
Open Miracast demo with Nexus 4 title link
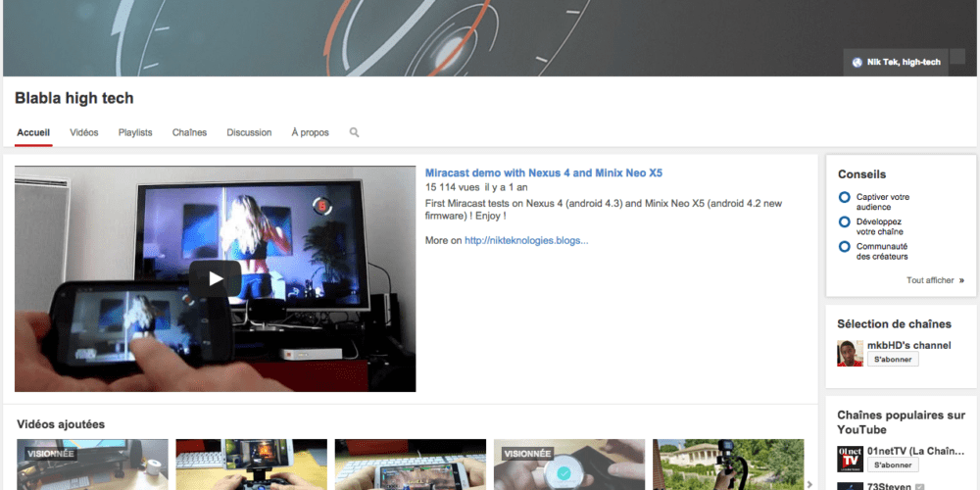pos(543,173)
